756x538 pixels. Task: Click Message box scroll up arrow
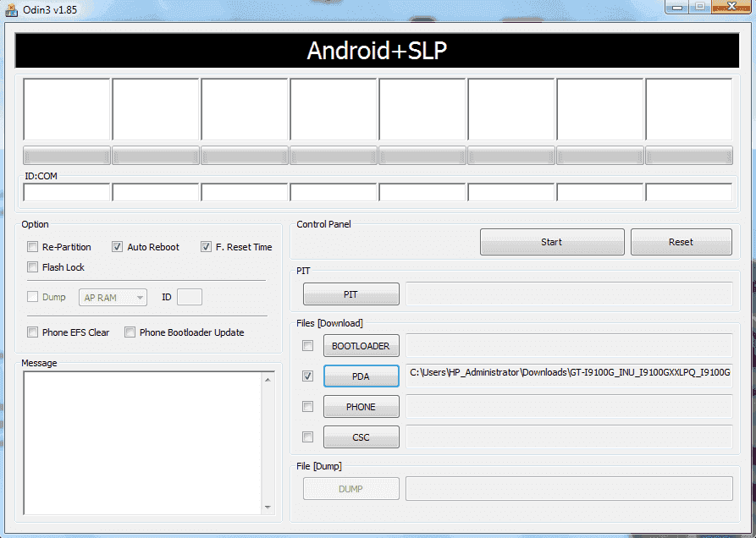point(268,380)
